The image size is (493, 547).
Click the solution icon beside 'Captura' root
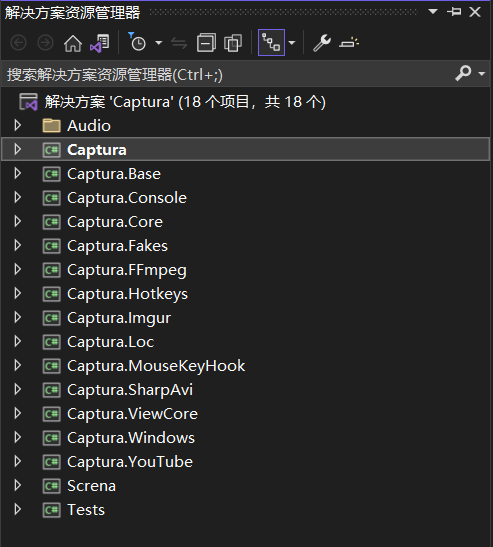(x=28, y=102)
